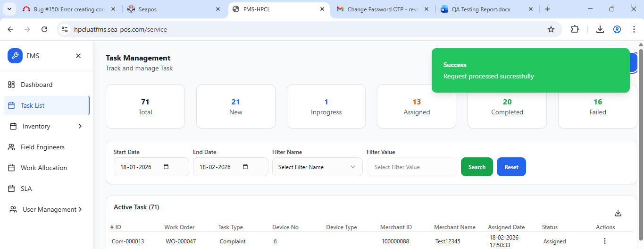This screenshot has width=644, height=249.
Task: Reload the page using the refresh icon
Action: click(44, 29)
